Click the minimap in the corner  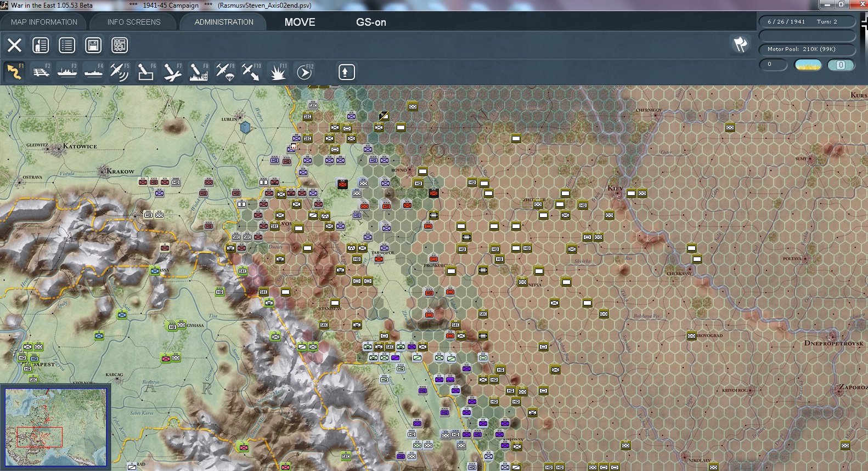point(55,427)
